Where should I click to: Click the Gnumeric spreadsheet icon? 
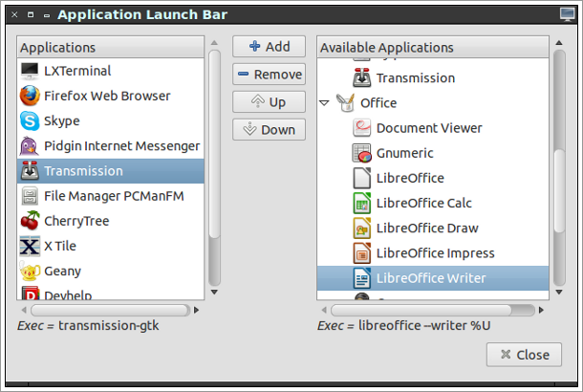362,153
